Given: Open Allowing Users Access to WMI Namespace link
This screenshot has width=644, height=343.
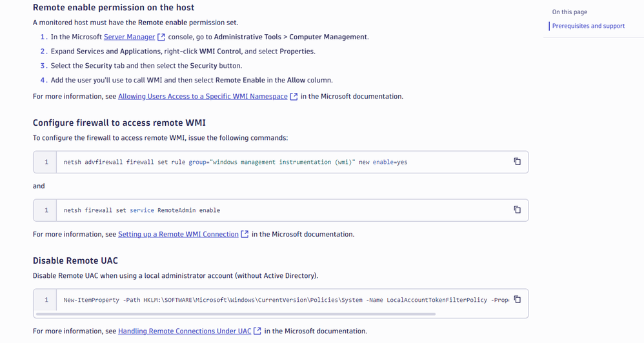Looking at the screenshot, I should 203,97.
